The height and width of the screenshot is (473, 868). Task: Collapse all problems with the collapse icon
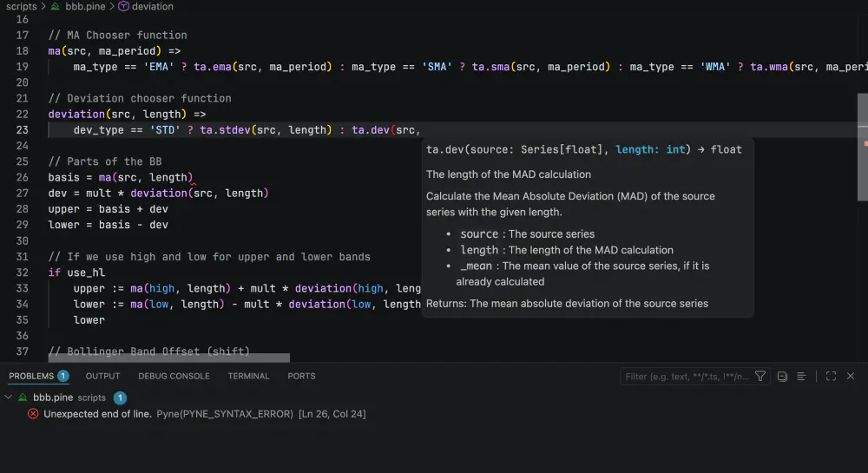(x=782, y=376)
